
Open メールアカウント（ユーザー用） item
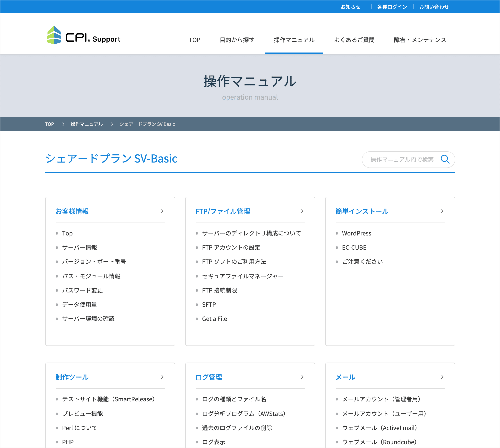(384, 414)
